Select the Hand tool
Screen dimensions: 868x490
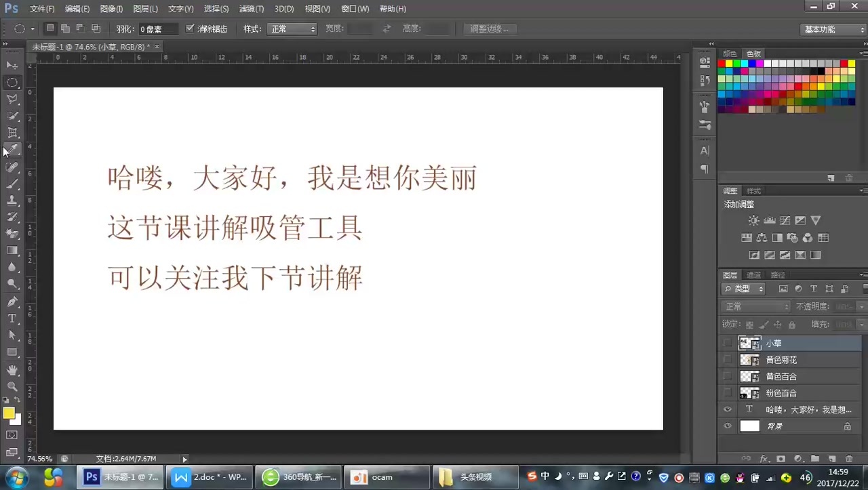[x=12, y=370]
